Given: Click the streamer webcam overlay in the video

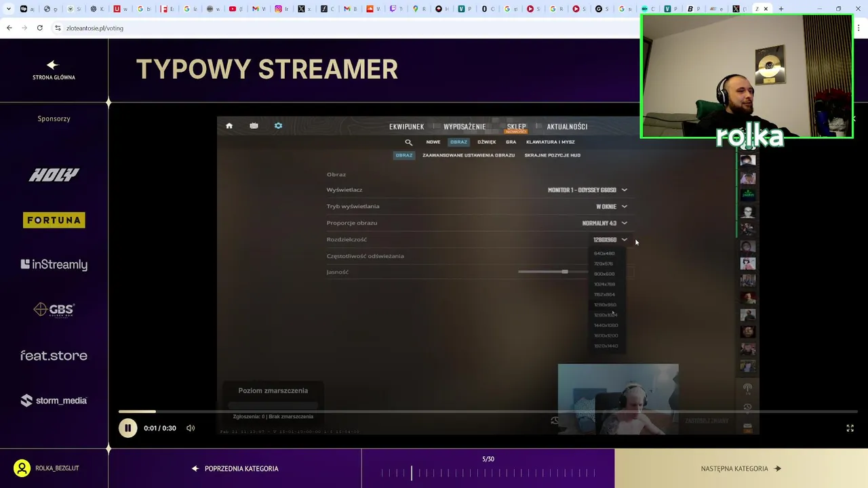Looking at the screenshot, I should (618, 399).
